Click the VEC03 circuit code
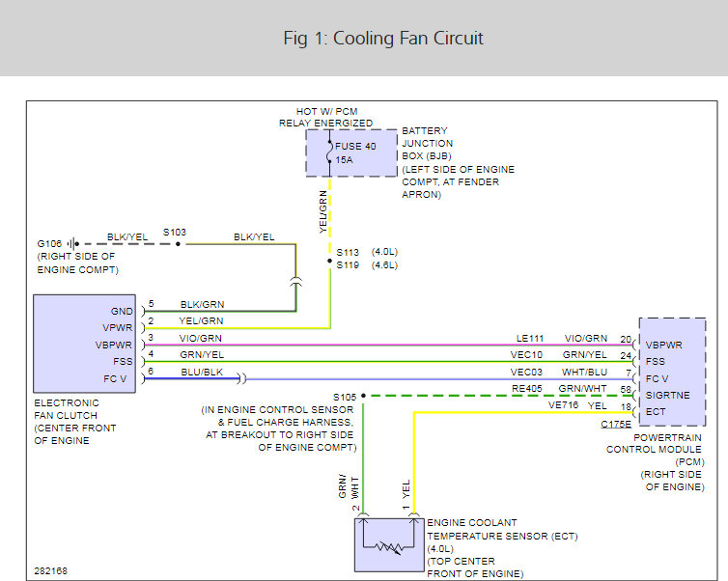Image resolution: width=728 pixels, height=581 pixels. click(x=526, y=372)
